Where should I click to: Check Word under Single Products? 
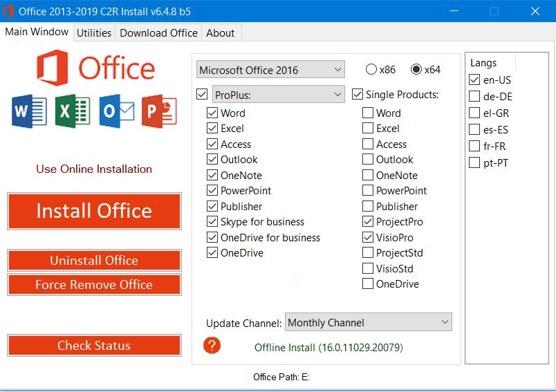(x=368, y=113)
